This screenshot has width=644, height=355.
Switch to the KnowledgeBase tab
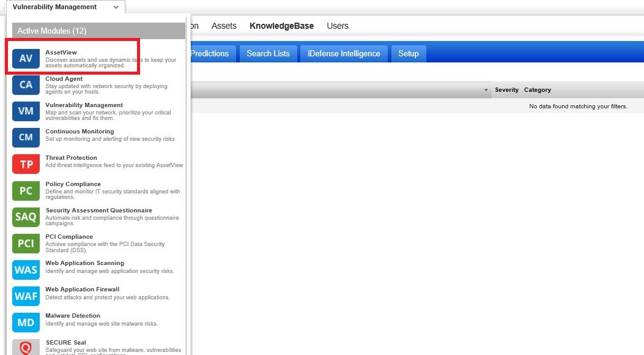(281, 26)
